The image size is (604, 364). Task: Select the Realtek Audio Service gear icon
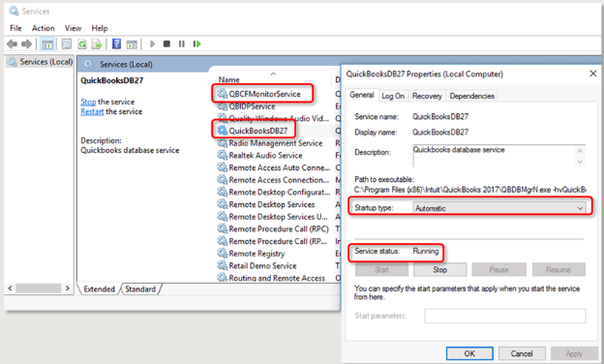point(223,155)
